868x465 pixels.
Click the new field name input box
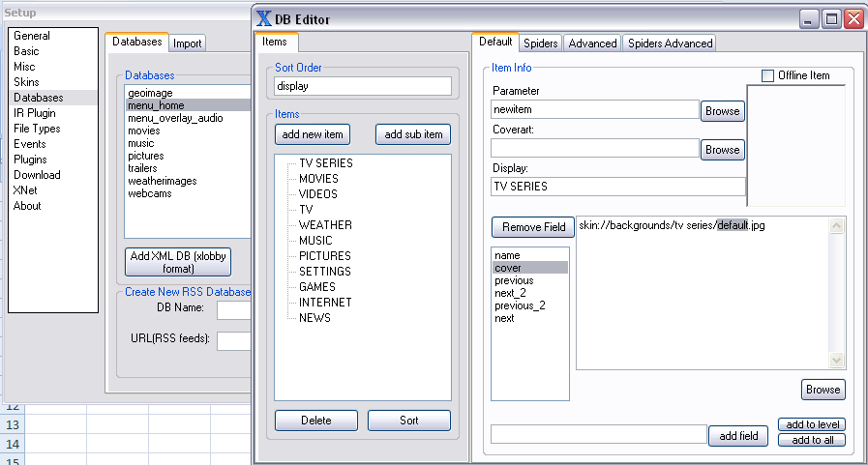coord(599,434)
